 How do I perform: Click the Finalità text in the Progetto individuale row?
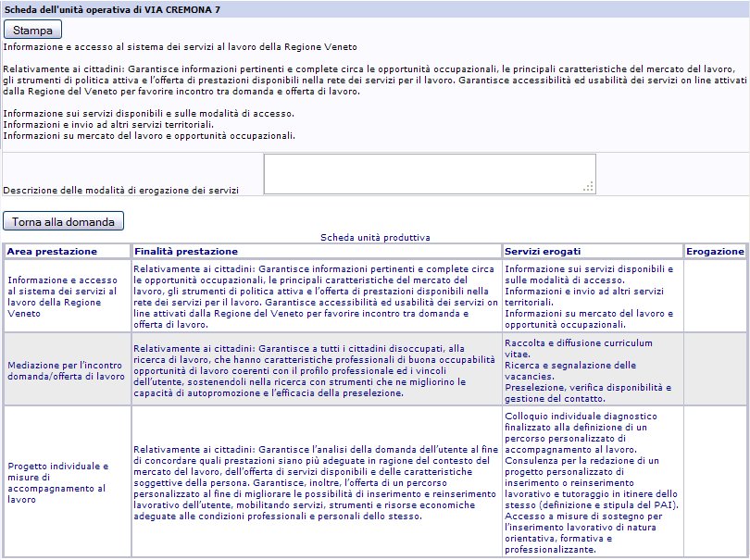click(315, 482)
